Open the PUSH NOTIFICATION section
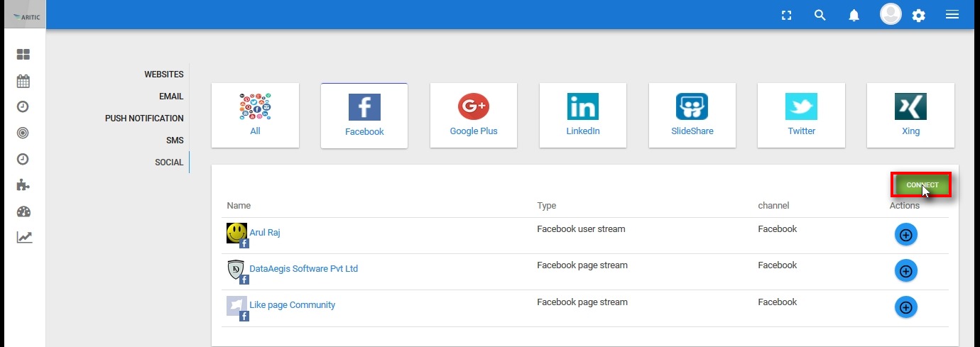Screen dimensions: 980x347 (144, 119)
